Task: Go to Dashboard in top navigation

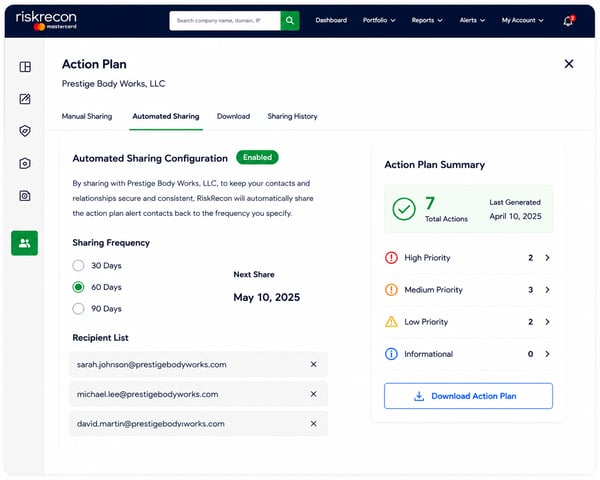Action: click(331, 20)
